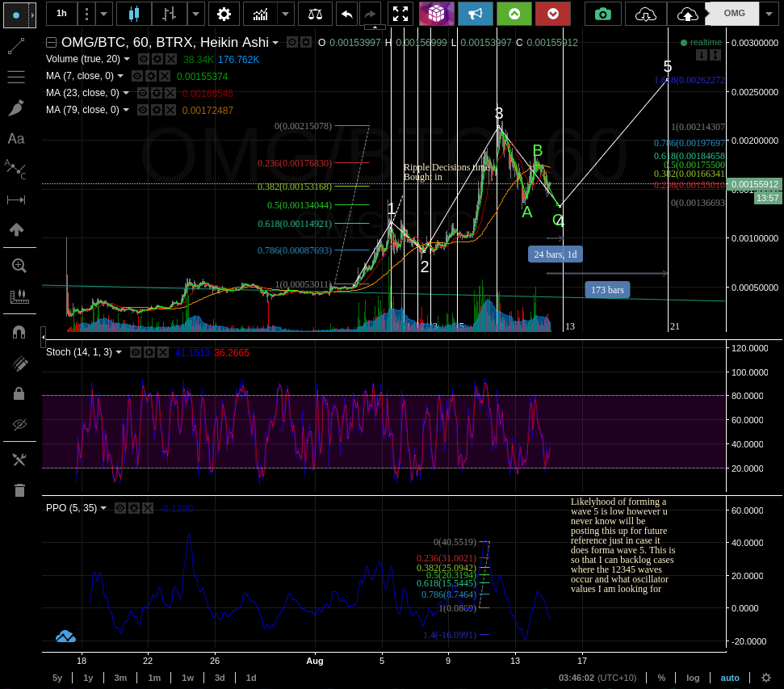The height and width of the screenshot is (689, 784).
Task: Remove the PPO indicator
Action: pyautogui.click(x=148, y=508)
